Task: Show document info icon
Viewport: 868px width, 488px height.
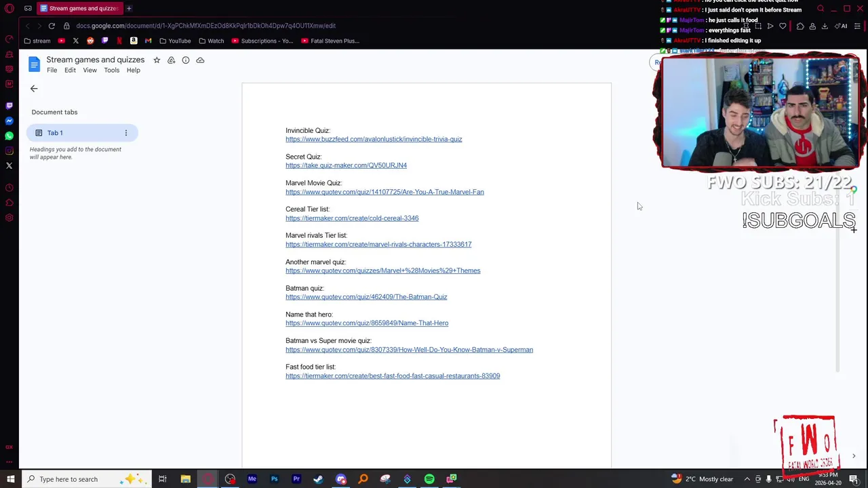Action: (x=186, y=60)
